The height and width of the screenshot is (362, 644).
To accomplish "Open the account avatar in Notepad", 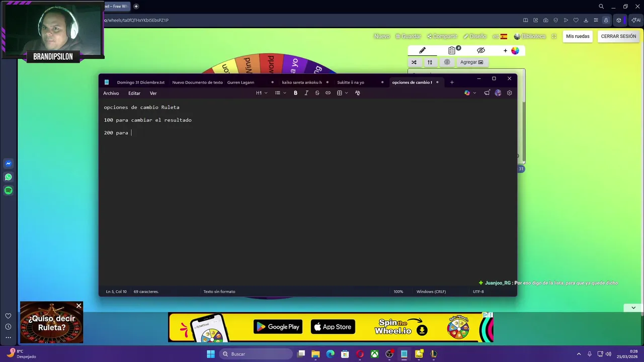I will (x=498, y=93).
